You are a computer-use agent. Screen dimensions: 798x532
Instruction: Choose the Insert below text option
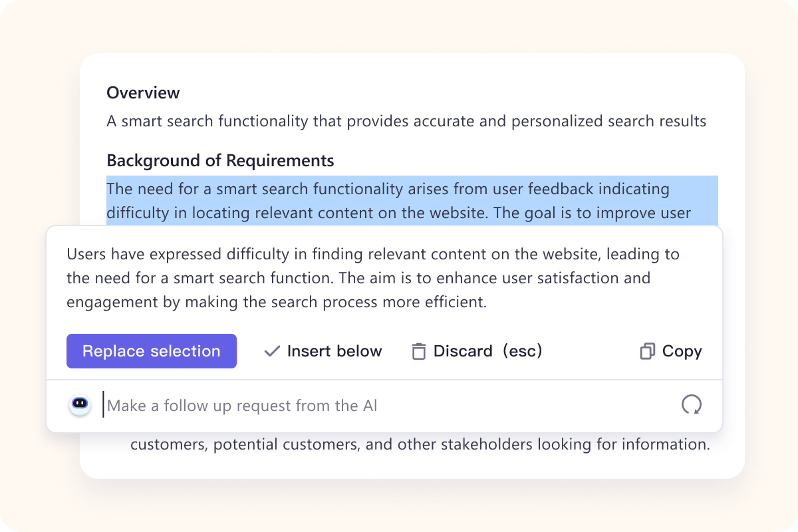334,351
